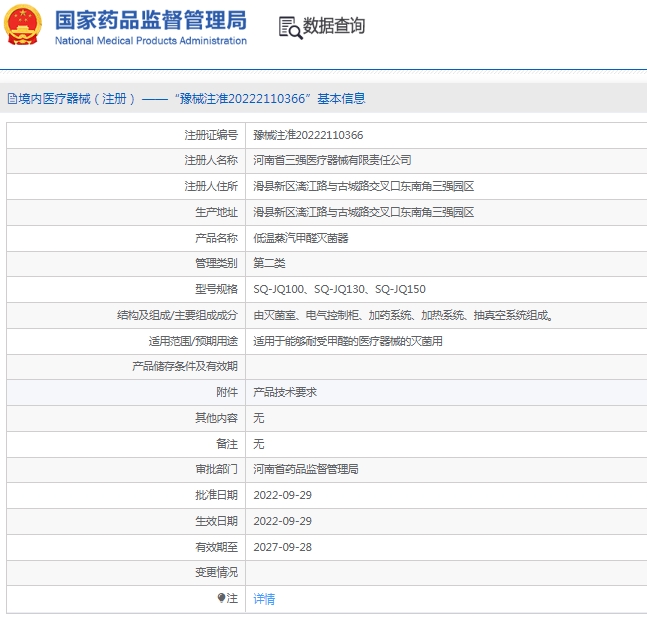Select product name 低温蒸汽甲醛灭菌器

click(301, 238)
